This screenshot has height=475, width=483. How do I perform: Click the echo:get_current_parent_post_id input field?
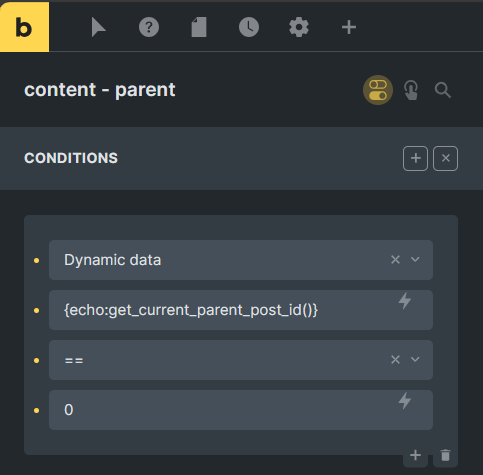[241, 310]
